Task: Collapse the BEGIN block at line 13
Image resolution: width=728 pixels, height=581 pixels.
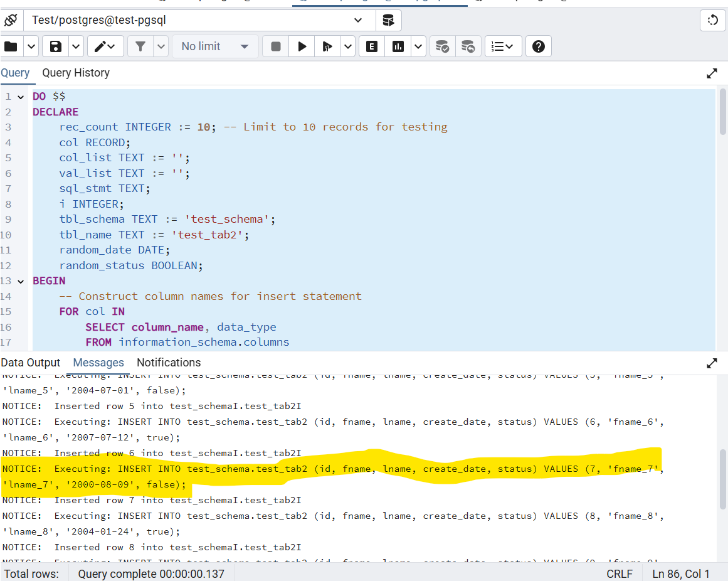Action: 21,282
